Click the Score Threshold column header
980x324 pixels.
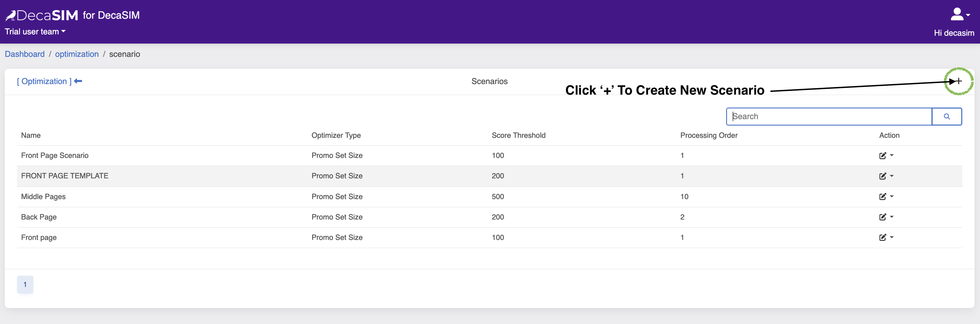click(x=518, y=135)
